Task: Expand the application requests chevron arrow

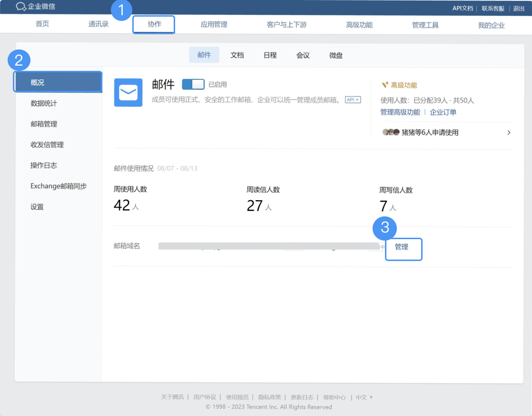Action: pyautogui.click(x=509, y=133)
